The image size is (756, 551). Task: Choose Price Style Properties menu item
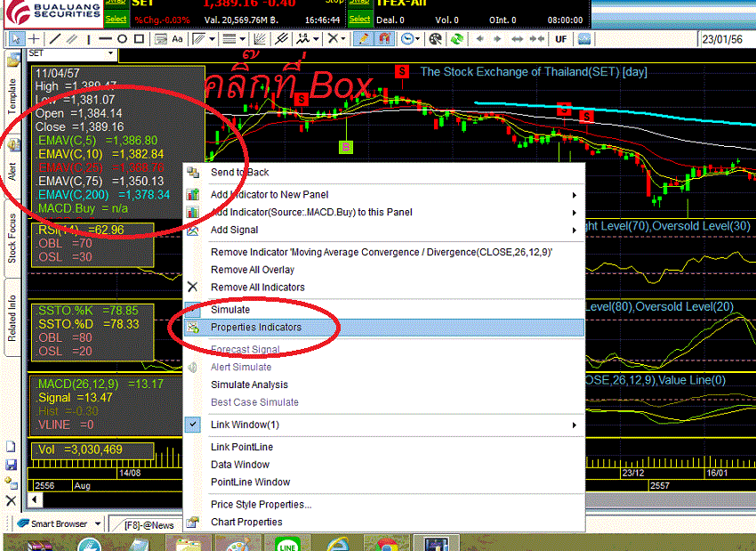click(x=384, y=504)
